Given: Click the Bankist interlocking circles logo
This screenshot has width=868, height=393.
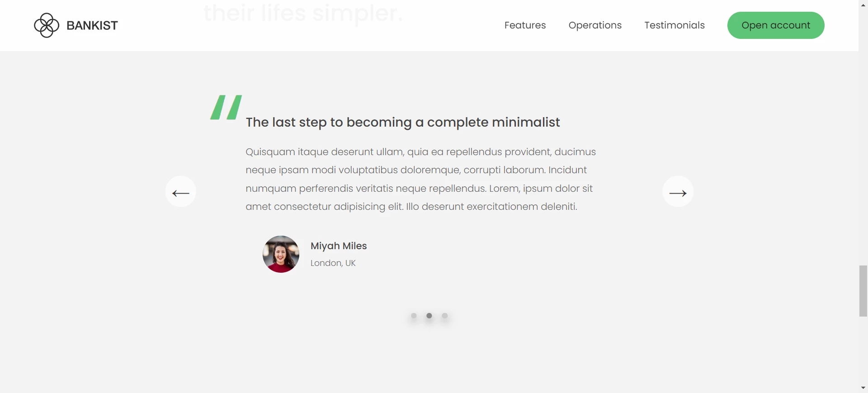Looking at the screenshot, I should tap(47, 25).
